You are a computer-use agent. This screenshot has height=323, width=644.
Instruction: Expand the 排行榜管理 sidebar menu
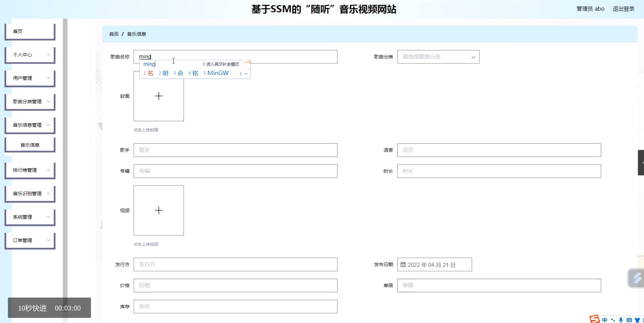point(30,170)
